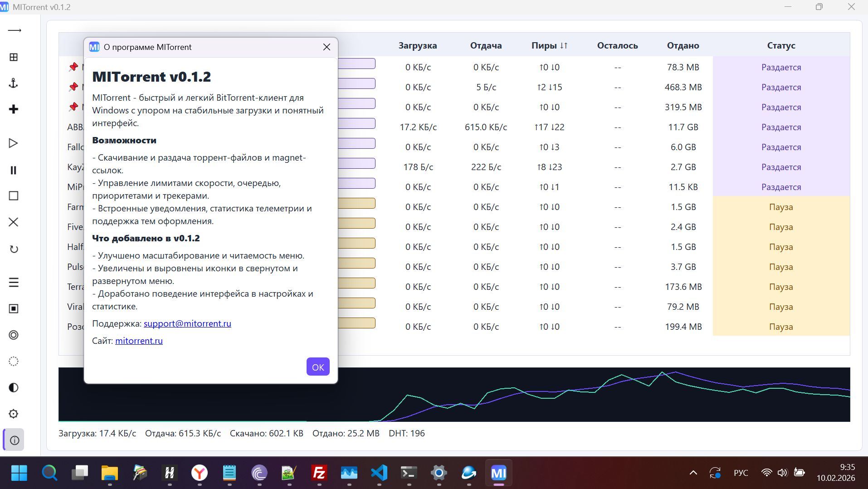Pause torrents using the sidebar pause icon

(x=14, y=170)
